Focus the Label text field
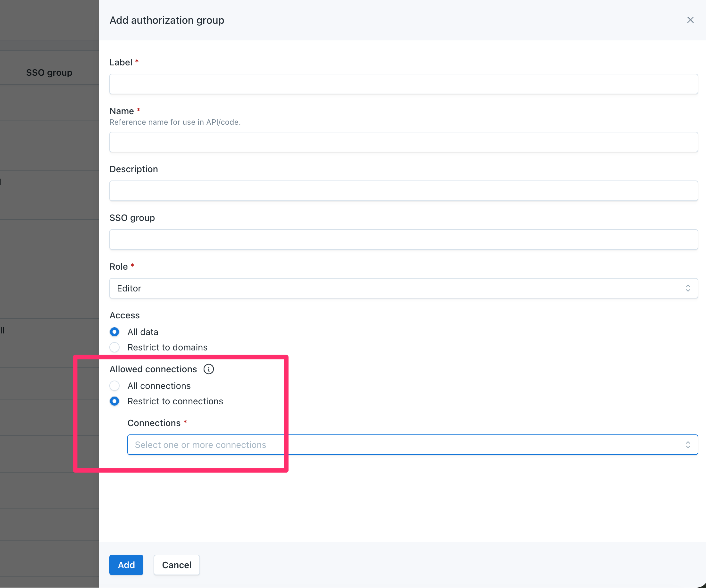This screenshot has width=706, height=588. [403, 84]
